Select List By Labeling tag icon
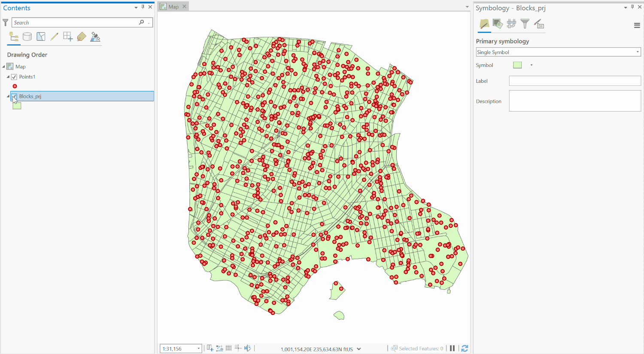The height and width of the screenshot is (354, 644). (x=82, y=37)
